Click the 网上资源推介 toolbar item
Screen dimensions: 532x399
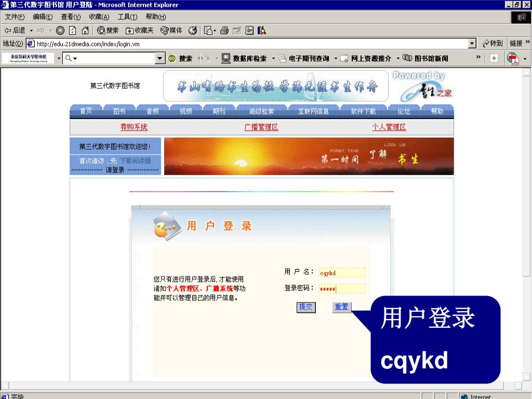click(x=366, y=58)
